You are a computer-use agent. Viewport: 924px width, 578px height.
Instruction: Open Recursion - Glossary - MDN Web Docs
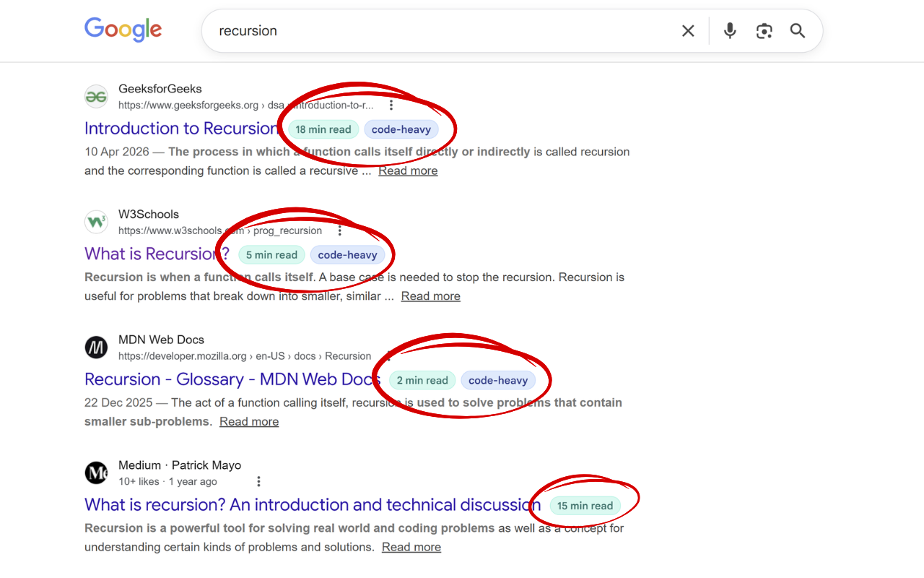(232, 379)
